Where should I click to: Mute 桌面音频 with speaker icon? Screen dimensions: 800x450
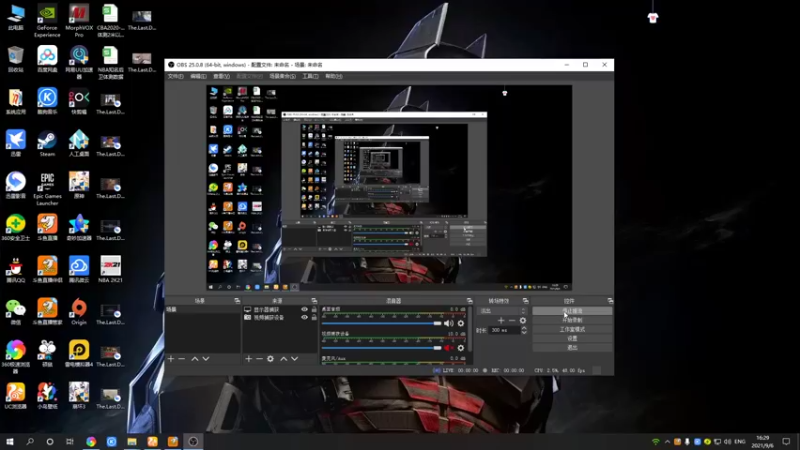pyautogui.click(x=448, y=323)
